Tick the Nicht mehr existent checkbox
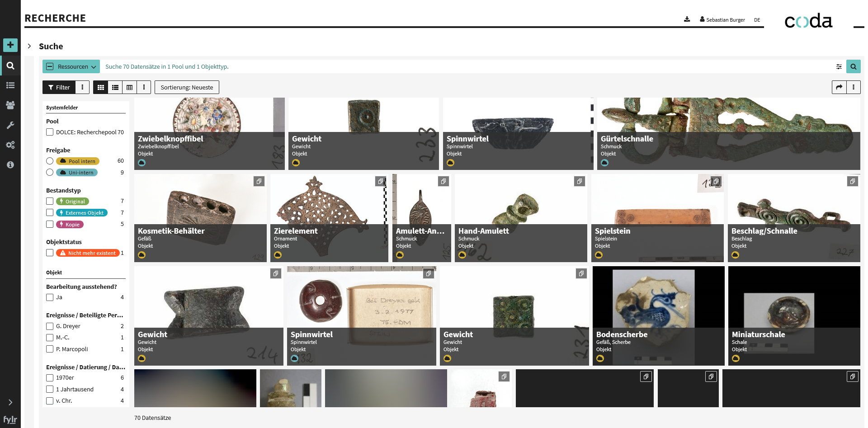The height and width of the screenshot is (428, 868). pyautogui.click(x=50, y=253)
